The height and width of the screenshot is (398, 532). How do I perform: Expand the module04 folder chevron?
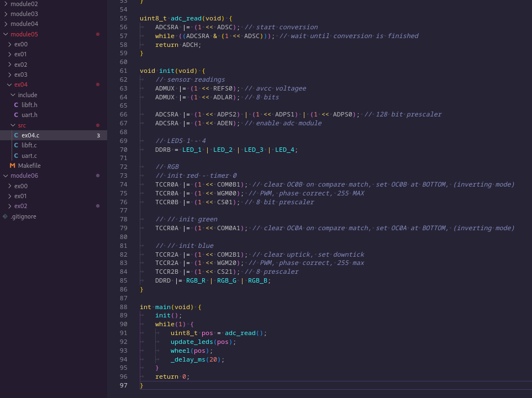coord(6,24)
